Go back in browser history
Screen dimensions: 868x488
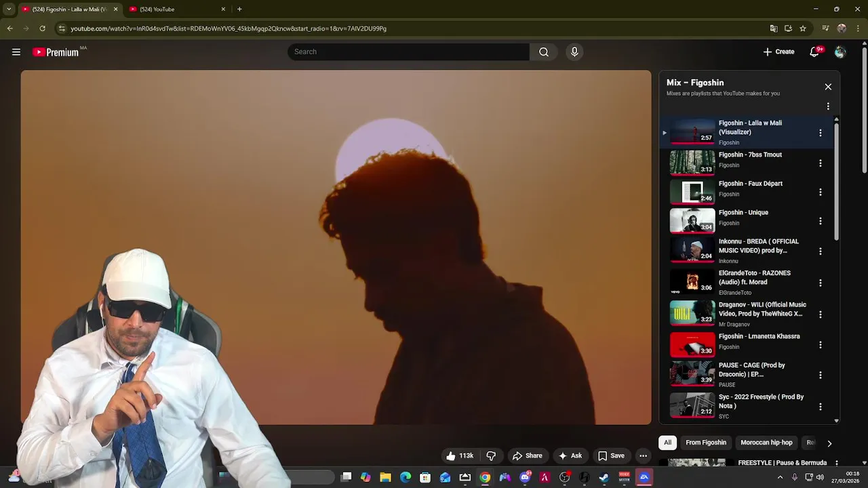pos(9,28)
